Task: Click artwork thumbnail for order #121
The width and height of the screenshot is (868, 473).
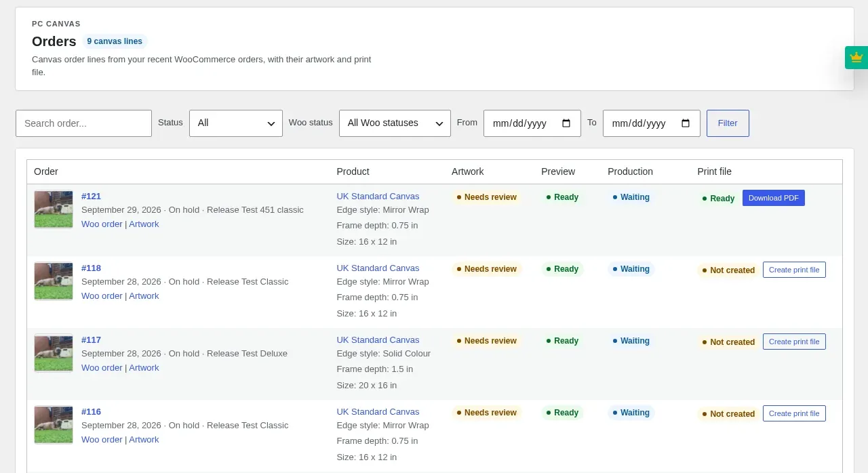Action: tap(54, 209)
